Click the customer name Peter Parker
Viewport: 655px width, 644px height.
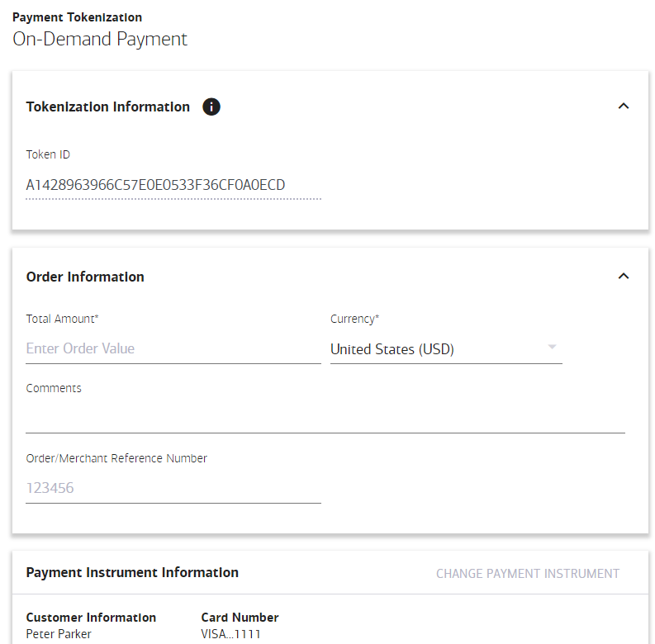tap(59, 634)
